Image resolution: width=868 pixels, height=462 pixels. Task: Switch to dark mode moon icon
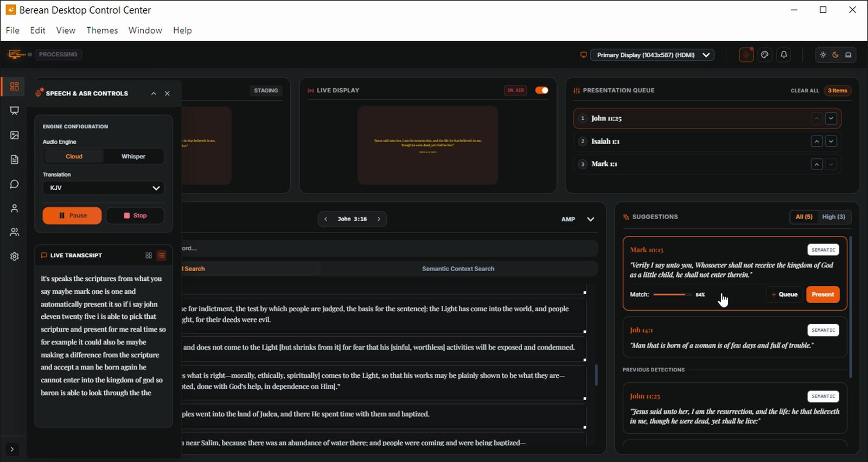tap(835, 55)
